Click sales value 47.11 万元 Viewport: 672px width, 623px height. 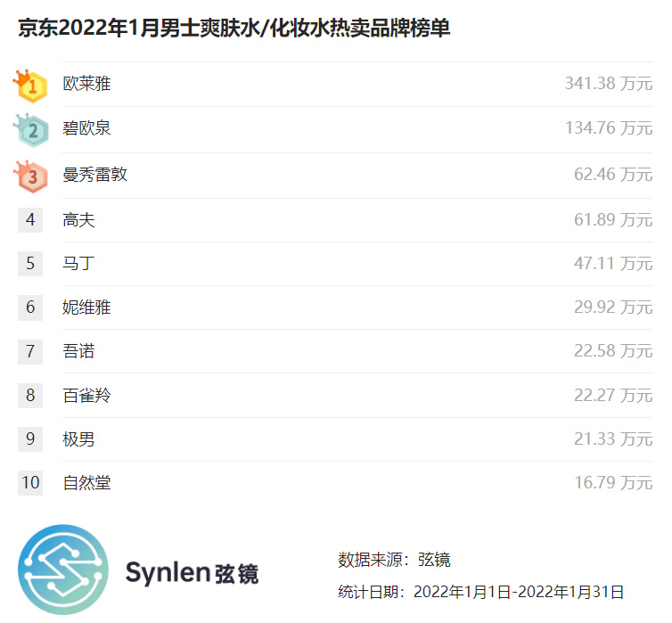613,264
